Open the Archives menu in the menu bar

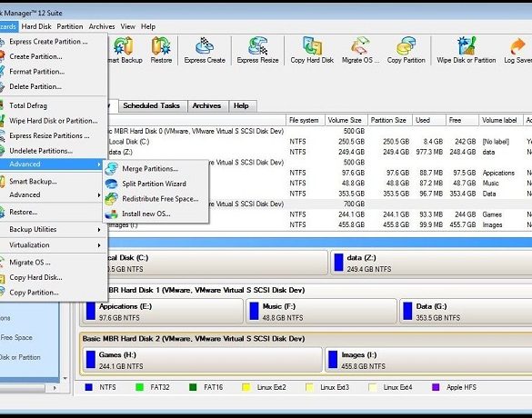point(102,26)
